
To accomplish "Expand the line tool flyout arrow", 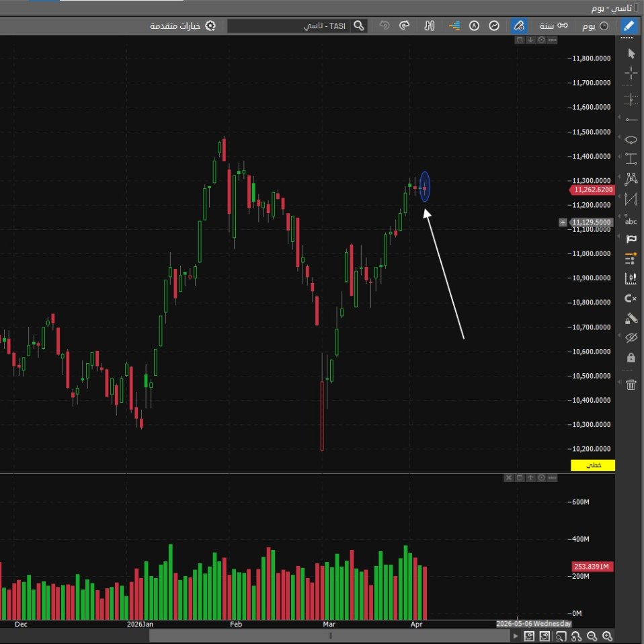I will tap(619, 117).
